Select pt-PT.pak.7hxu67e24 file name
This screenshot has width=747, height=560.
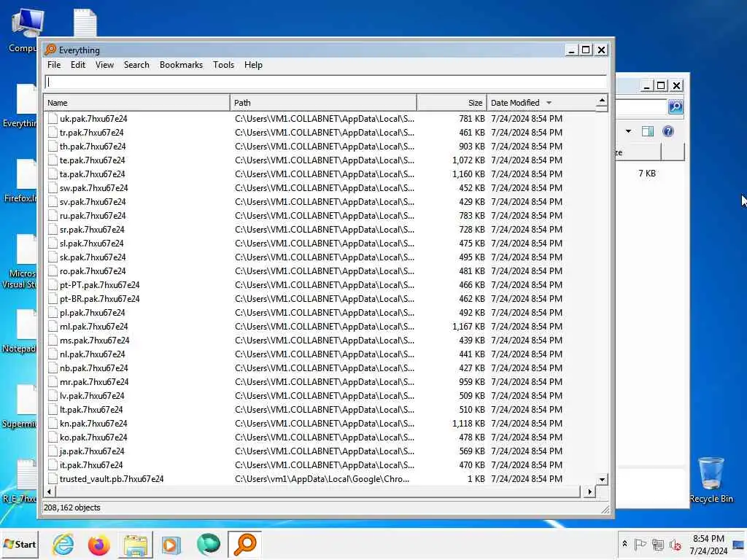click(x=99, y=285)
